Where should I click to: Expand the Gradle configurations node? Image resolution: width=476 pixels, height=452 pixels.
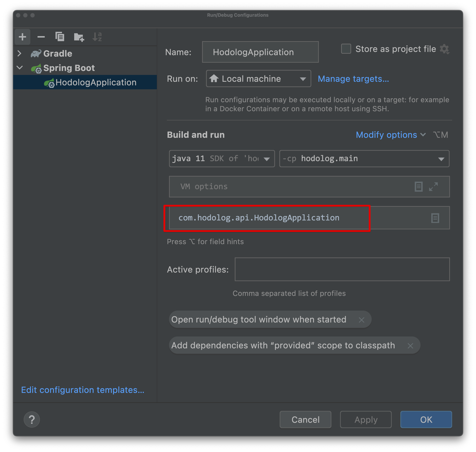pyautogui.click(x=19, y=53)
